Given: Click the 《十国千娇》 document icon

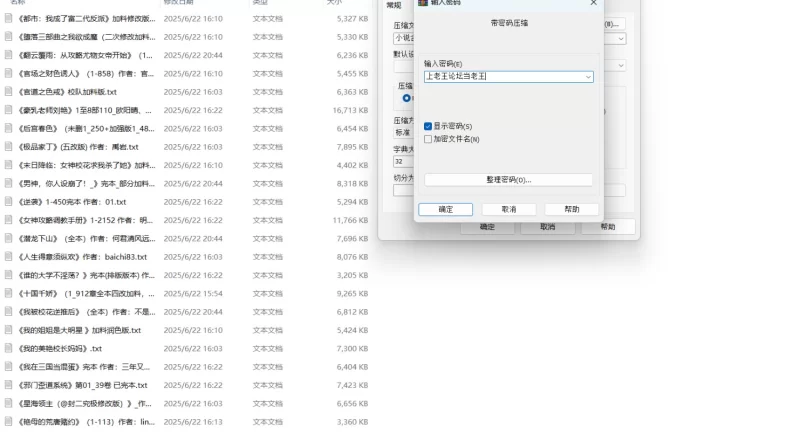Looking at the screenshot, I should click(9, 293).
